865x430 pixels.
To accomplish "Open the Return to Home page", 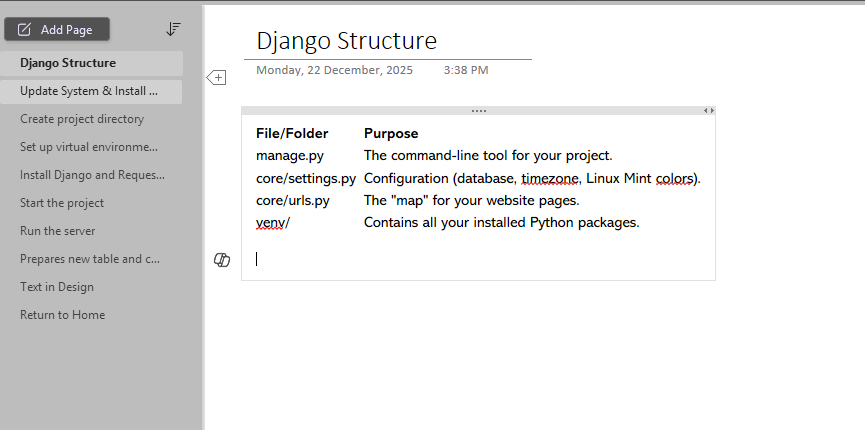I will coord(62,315).
